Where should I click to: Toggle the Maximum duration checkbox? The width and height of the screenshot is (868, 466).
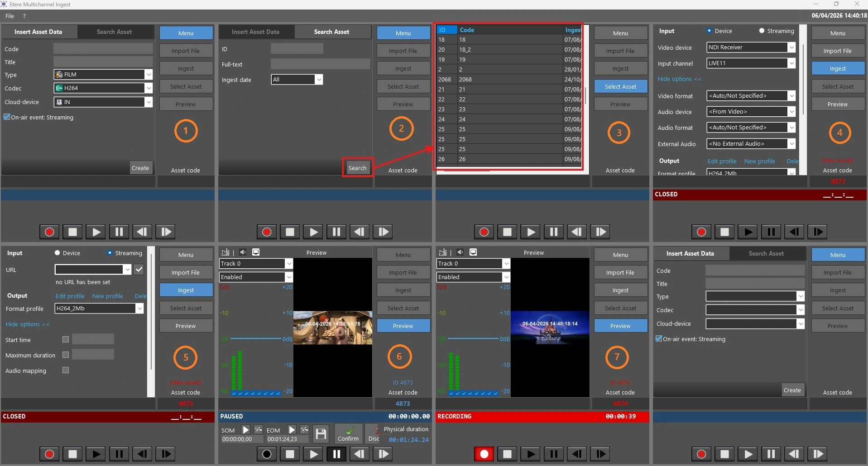tap(66, 355)
